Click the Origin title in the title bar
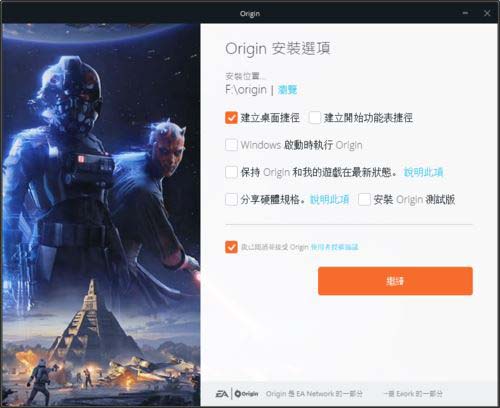Viewport: 500px width, 408px height. coord(250,14)
